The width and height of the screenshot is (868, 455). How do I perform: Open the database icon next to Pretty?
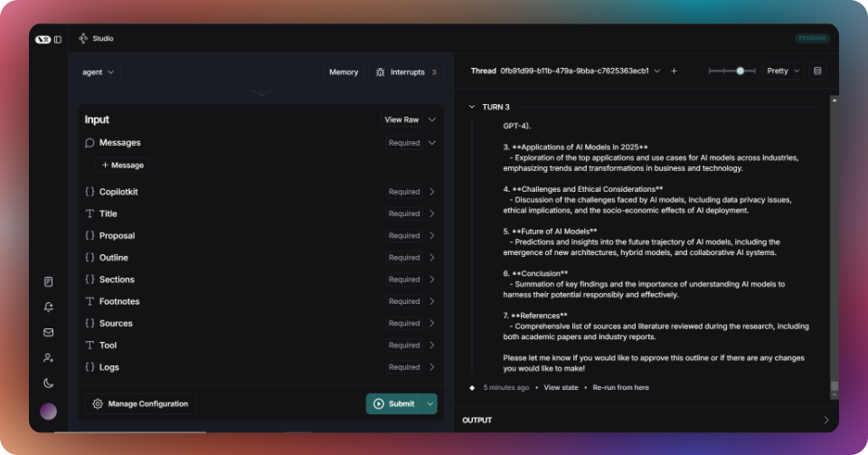point(817,71)
